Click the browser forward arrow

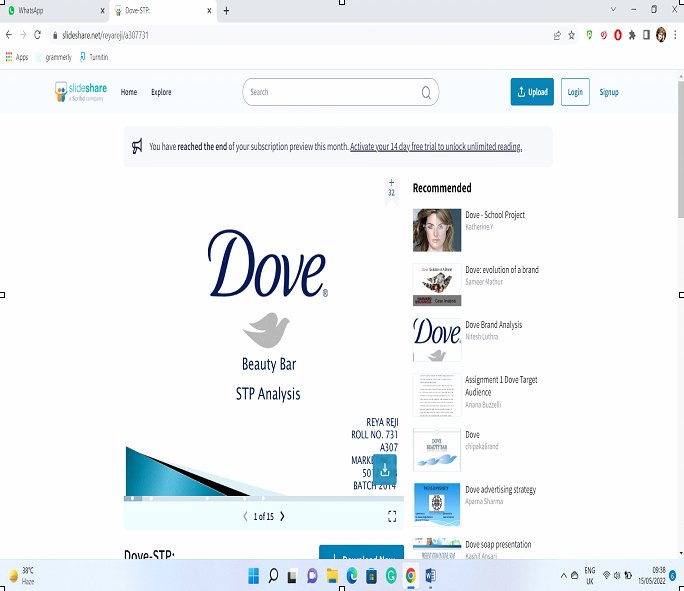23,35
